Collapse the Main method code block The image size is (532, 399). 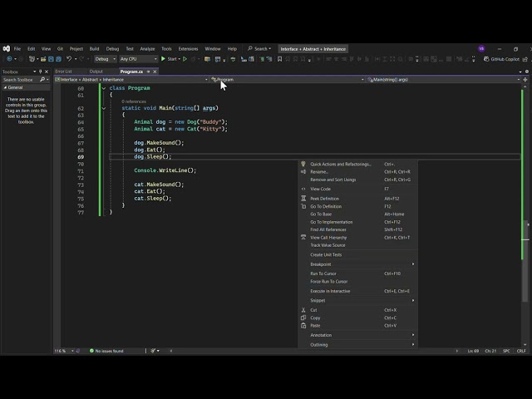[x=103, y=108]
